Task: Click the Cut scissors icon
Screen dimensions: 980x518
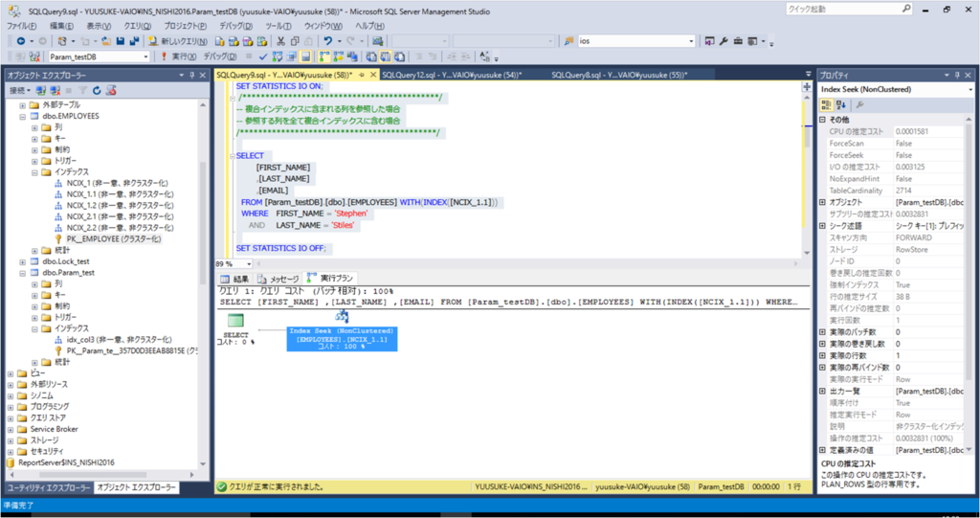Action: (280, 41)
